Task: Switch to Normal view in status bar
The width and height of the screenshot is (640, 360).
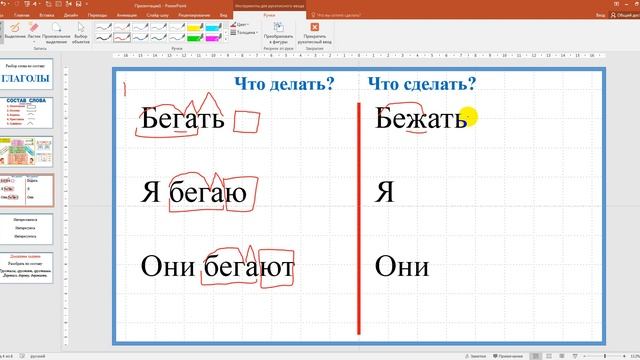Action: 536,356
